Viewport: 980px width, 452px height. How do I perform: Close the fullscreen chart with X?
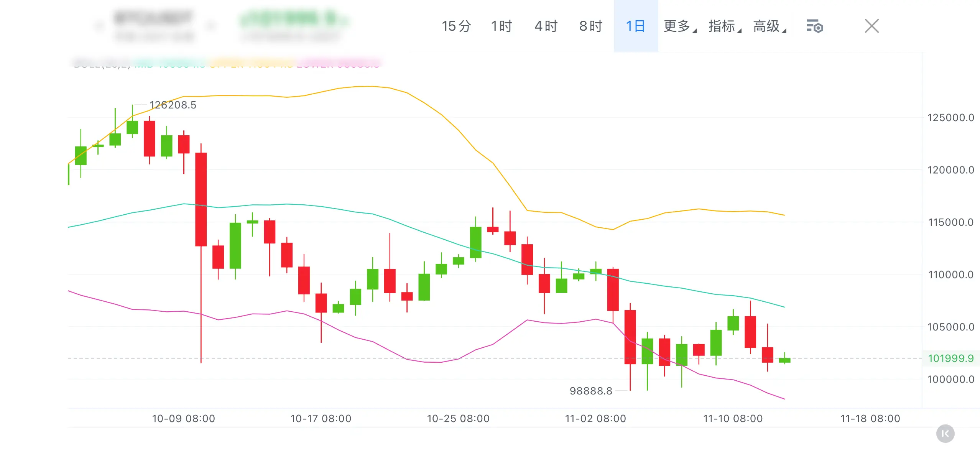pyautogui.click(x=871, y=26)
